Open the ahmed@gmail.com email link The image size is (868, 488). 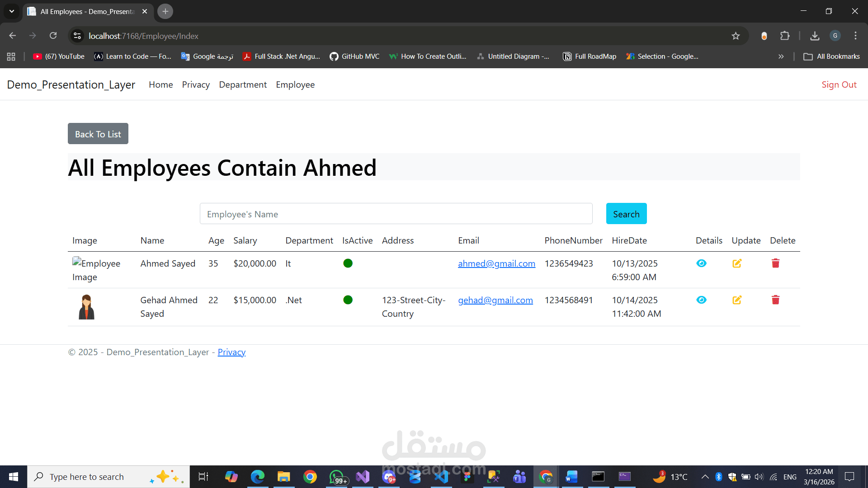pos(496,263)
